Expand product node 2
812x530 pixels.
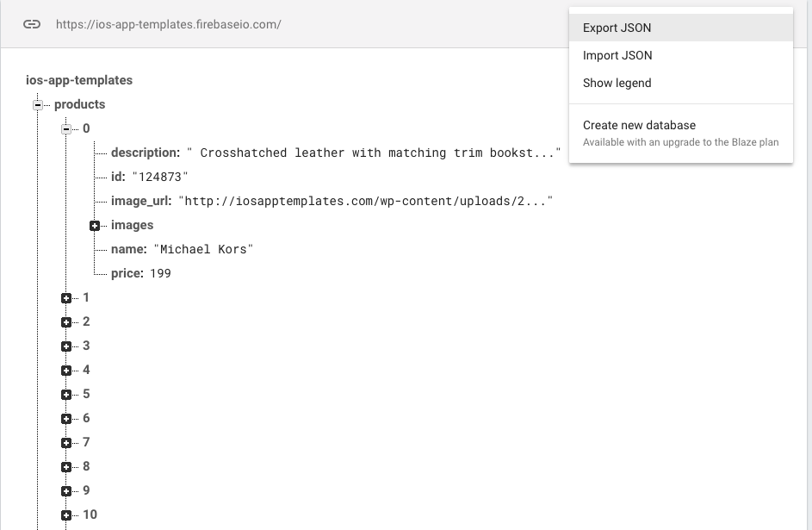(x=66, y=322)
